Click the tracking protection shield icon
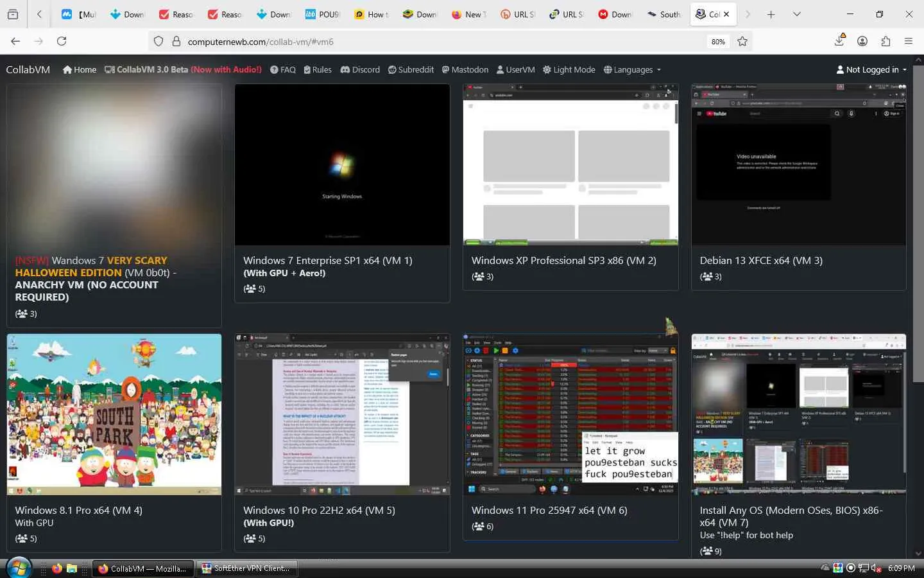This screenshot has height=578, width=924. pyautogui.click(x=158, y=41)
